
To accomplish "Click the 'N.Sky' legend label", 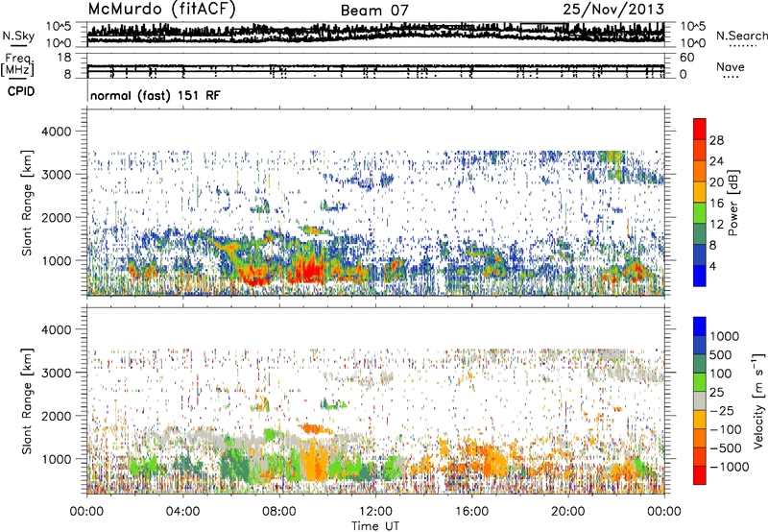I will coord(18,36).
